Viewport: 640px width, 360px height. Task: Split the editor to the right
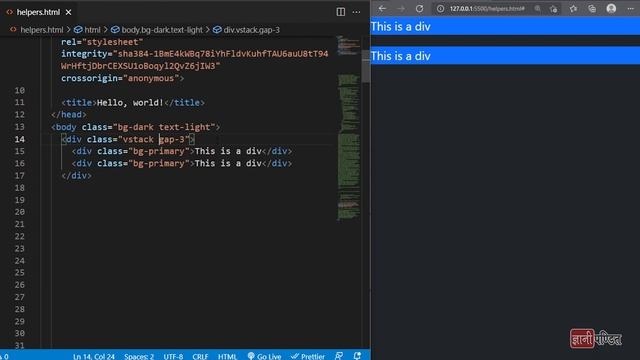[340, 12]
